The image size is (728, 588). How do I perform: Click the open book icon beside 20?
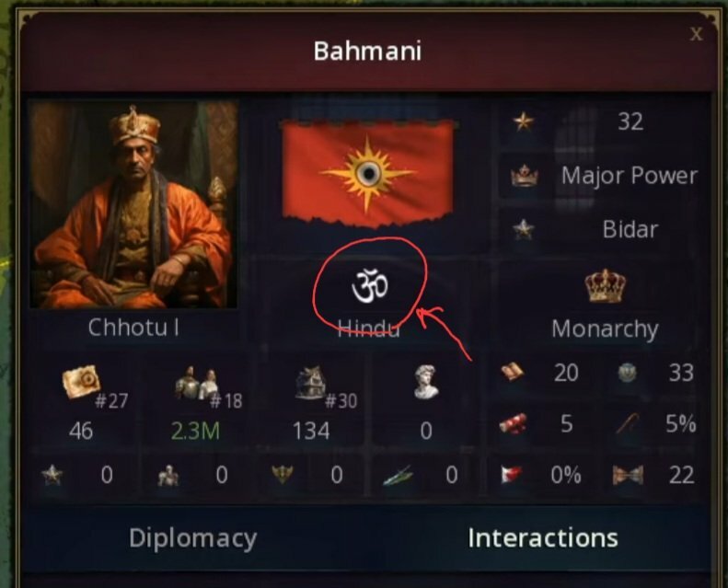point(512,372)
